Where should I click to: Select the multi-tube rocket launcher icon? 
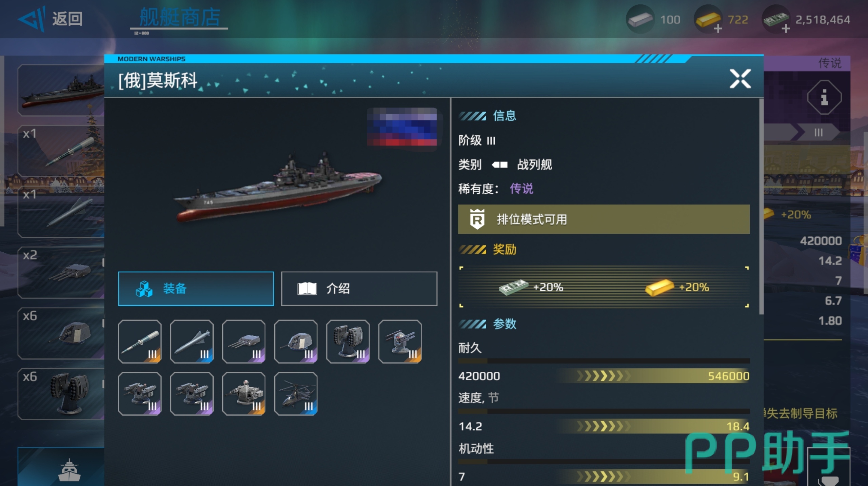[348, 342]
